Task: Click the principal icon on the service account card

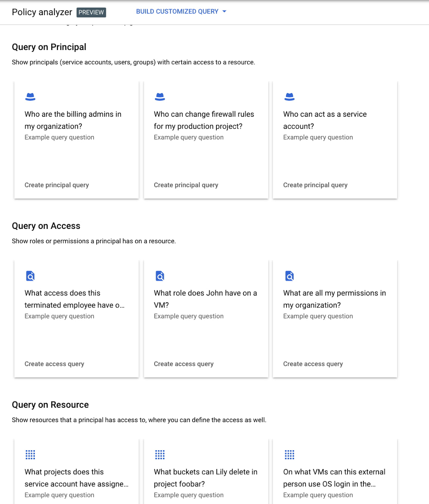Action: 289,96
